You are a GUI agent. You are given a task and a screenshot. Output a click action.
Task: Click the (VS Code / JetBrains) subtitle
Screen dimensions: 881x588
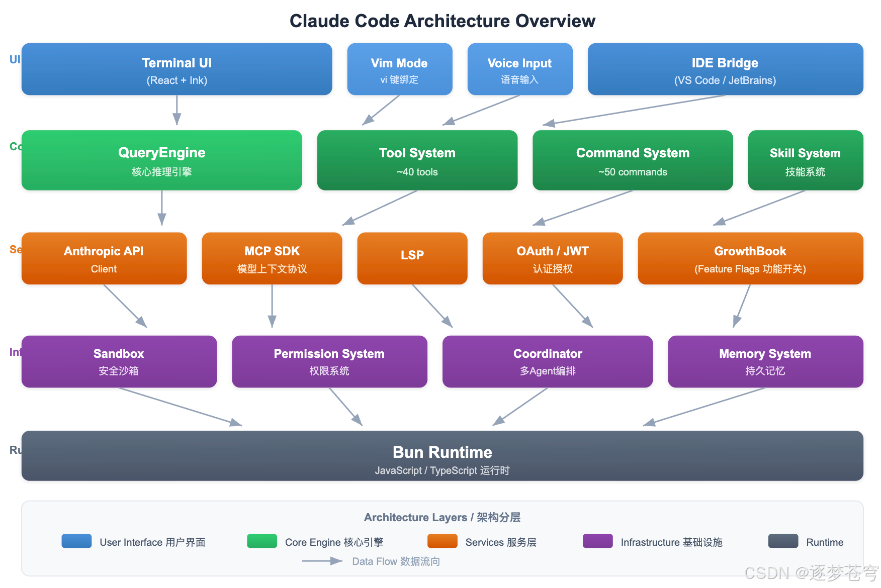725,80
